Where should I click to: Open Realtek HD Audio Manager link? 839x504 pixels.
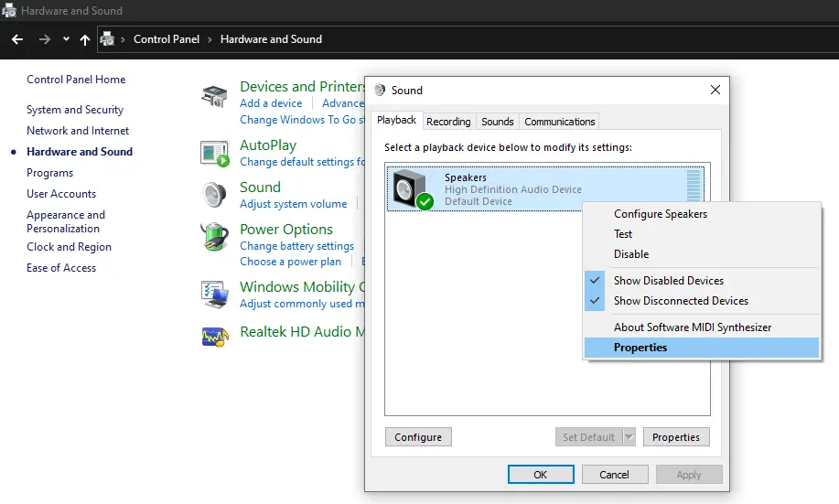(x=302, y=332)
